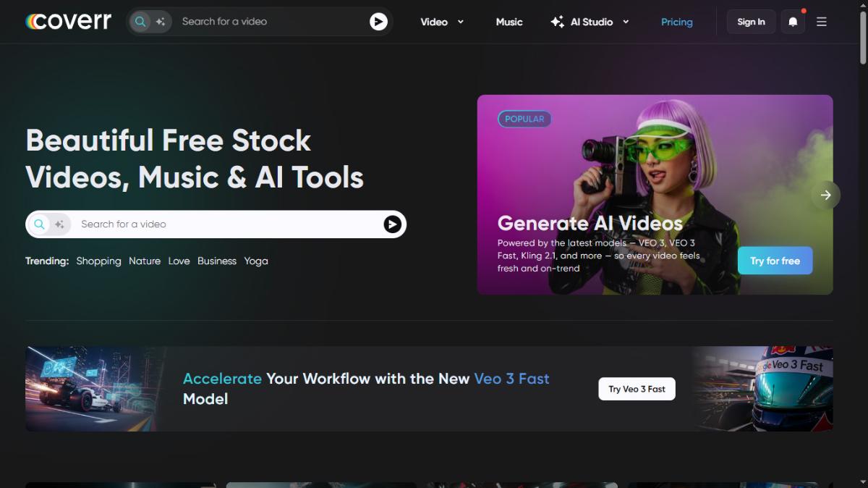868x488 pixels.
Task: Select magnifier mode in hero search bar
Action: point(40,224)
